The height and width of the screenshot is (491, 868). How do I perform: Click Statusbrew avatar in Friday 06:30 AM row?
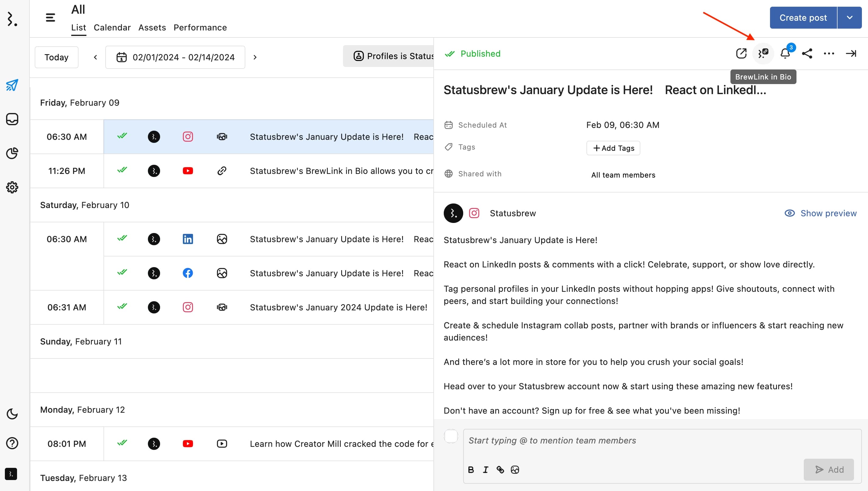click(154, 136)
